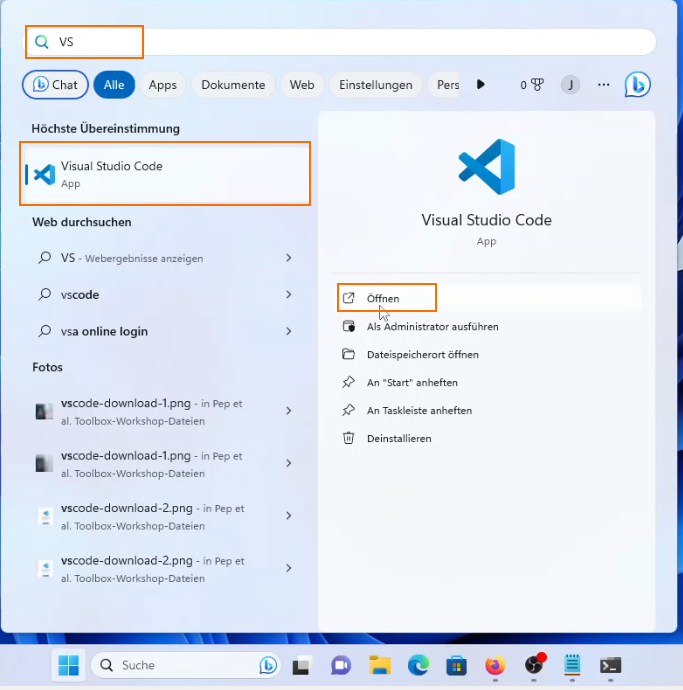Expand VS Webergebnisse anzeigen chevron
The height and width of the screenshot is (690, 683).
click(289, 258)
